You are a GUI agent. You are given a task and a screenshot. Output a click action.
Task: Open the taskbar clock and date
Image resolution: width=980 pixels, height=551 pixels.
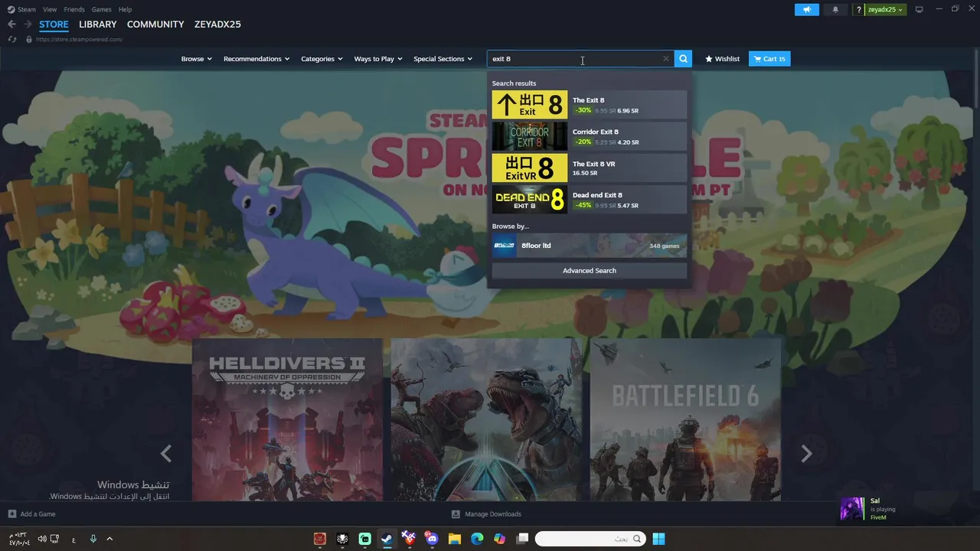19,539
